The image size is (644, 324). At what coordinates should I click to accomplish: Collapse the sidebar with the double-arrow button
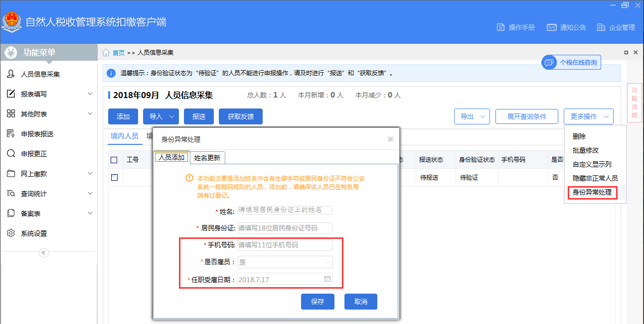click(x=44, y=253)
